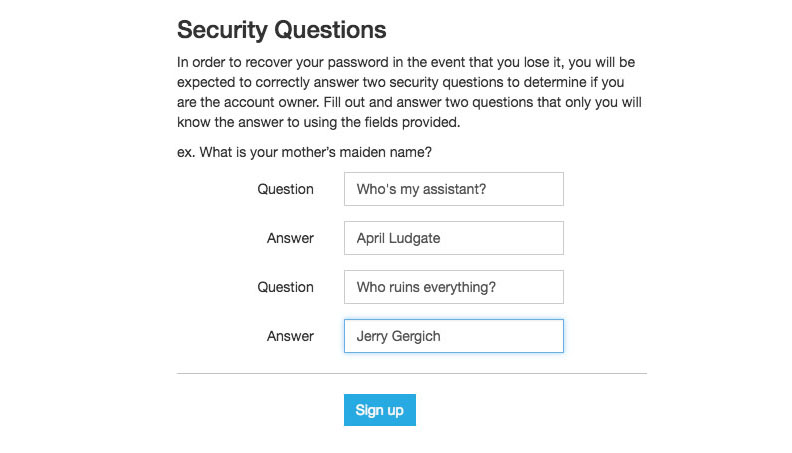Viewport: 792px width, 453px height.
Task: Click the first "Question" label
Action: click(285, 189)
